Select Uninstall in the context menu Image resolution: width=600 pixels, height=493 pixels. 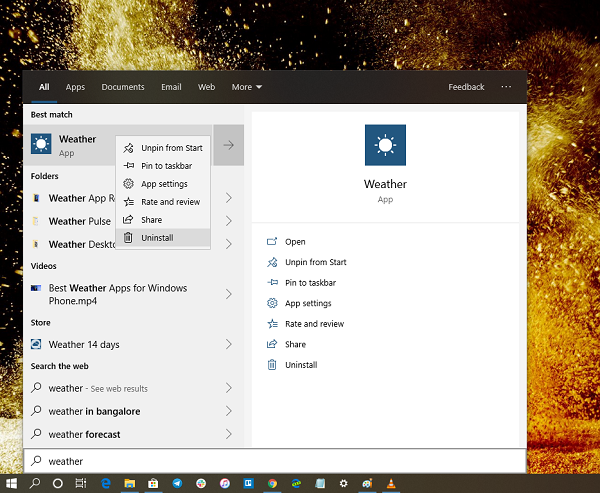(157, 238)
